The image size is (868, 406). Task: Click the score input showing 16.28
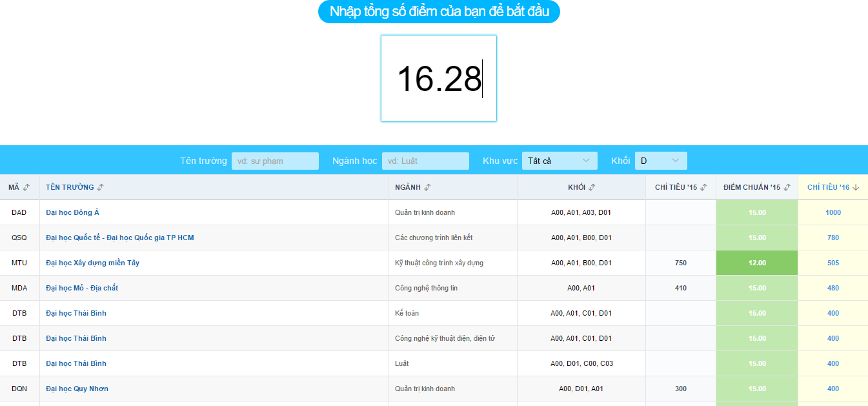[439, 79]
